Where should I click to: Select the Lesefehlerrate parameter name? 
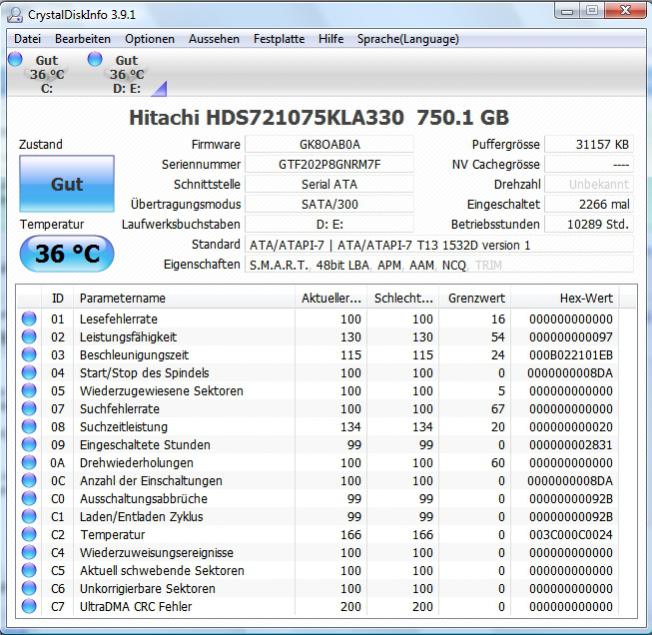(119, 319)
